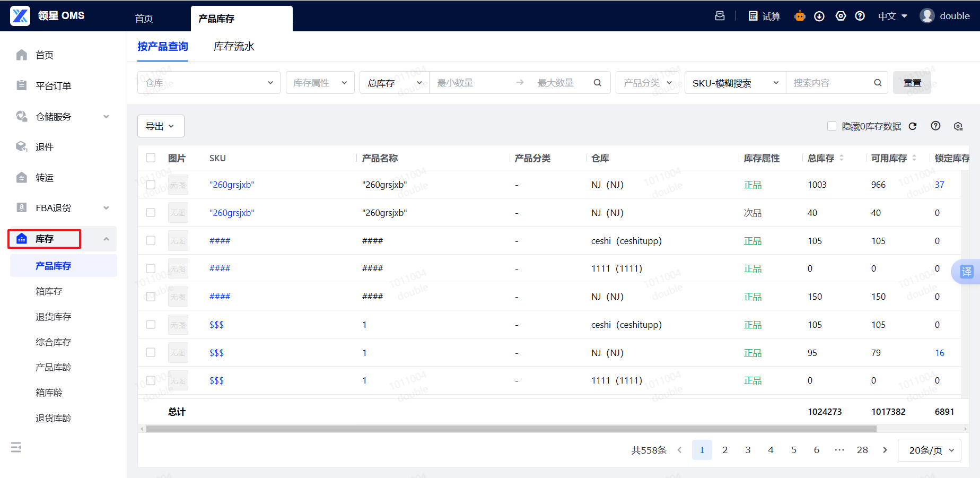
Task: Open the 总库存 type dropdown
Action: click(394, 83)
